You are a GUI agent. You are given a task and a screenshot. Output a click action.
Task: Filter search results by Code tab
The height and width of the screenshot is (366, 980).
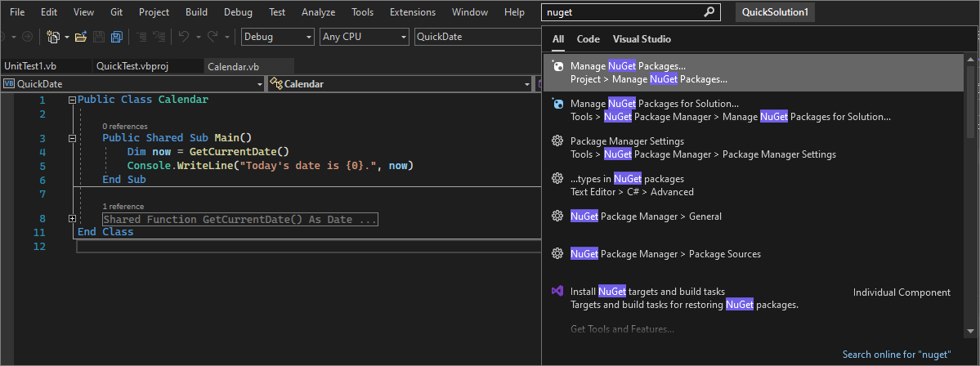[x=588, y=39]
